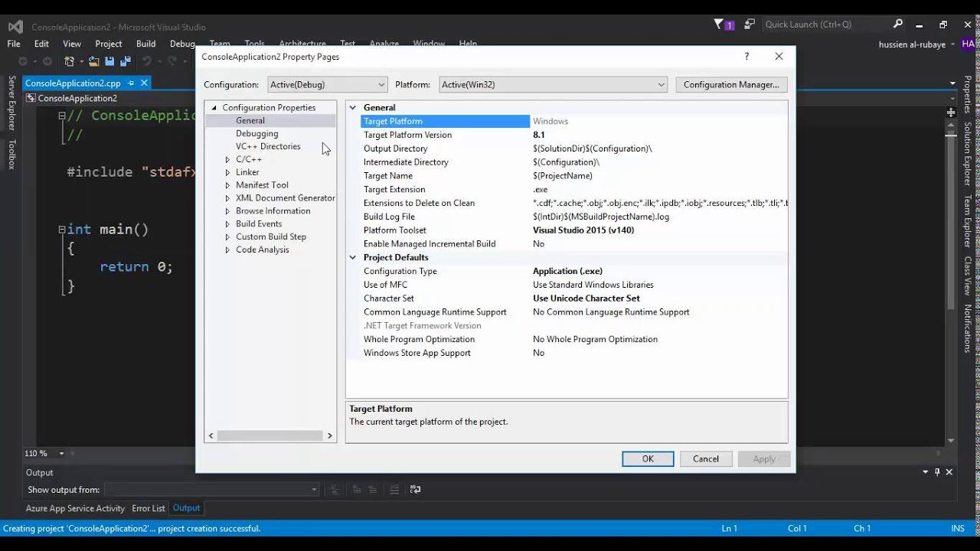Click the Undo toolbar icon
Viewport: 980px width, 551px height.
point(146,61)
